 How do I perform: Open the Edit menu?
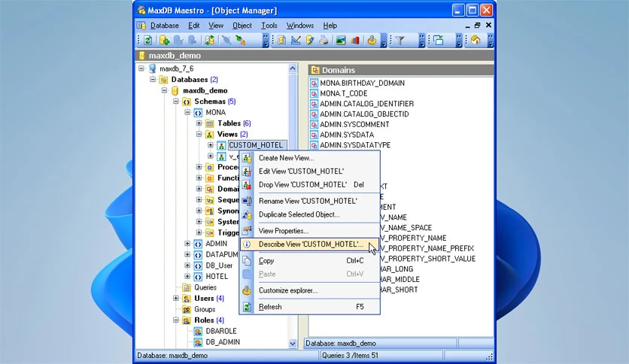click(194, 26)
